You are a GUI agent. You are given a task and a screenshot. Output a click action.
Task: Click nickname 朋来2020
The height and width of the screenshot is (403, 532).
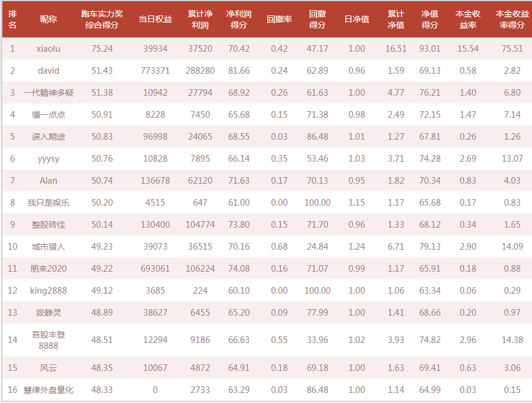pyautogui.click(x=48, y=269)
